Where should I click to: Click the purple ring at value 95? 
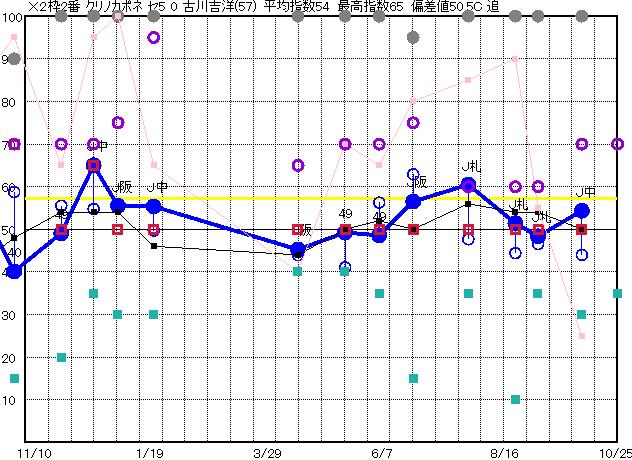(154, 38)
